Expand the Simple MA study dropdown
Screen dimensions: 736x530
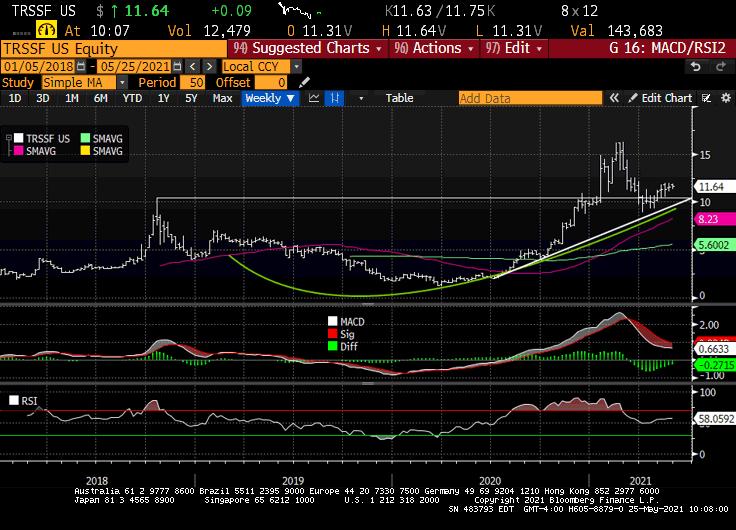coord(122,83)
